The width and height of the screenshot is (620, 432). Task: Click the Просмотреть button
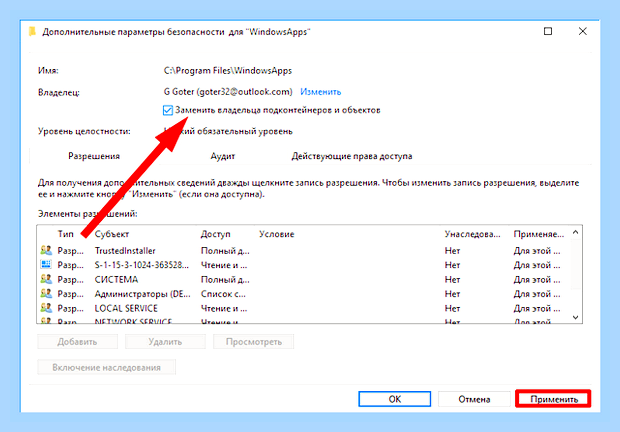(253, 342)
